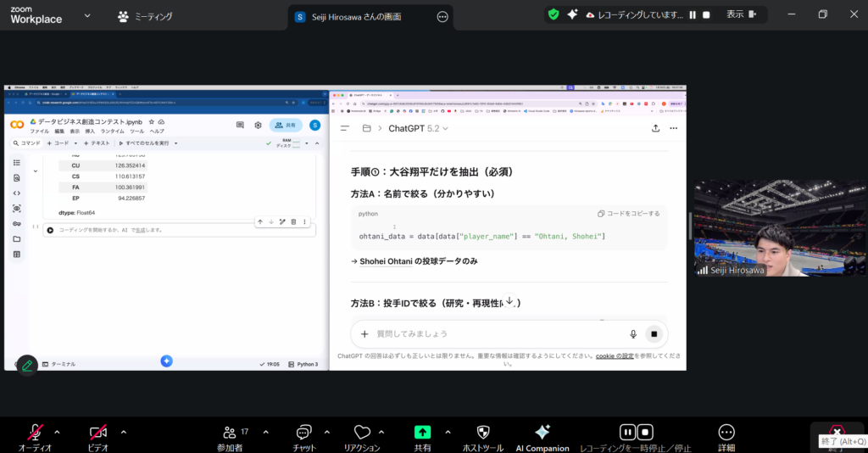Launch the AI Companion sparkle icon
Image resolution: width=868 pixels, height=453 pixels.
(x=542, y=432)
